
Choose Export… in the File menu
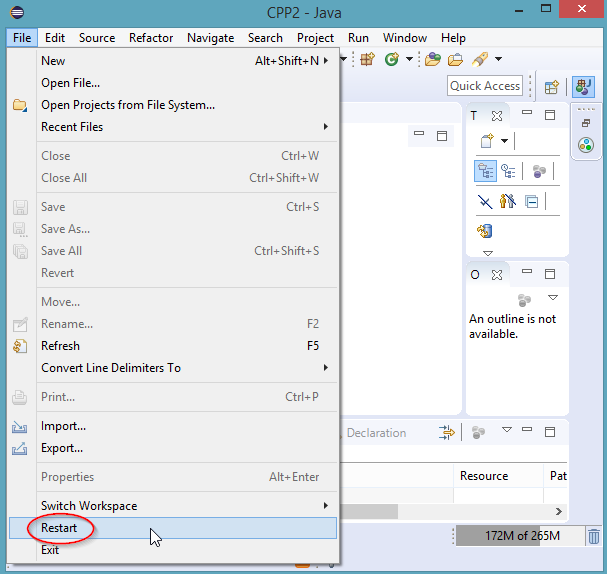(62, 448)
